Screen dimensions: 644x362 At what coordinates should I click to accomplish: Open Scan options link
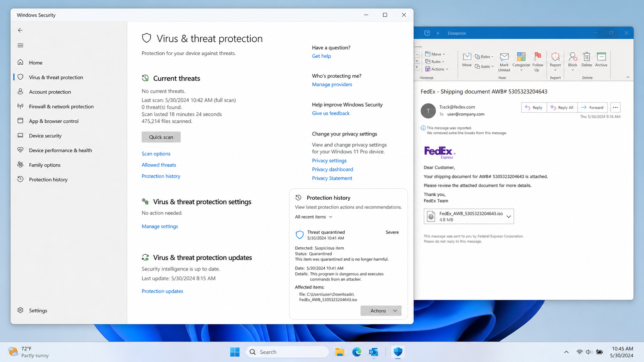tap(156, 153)
